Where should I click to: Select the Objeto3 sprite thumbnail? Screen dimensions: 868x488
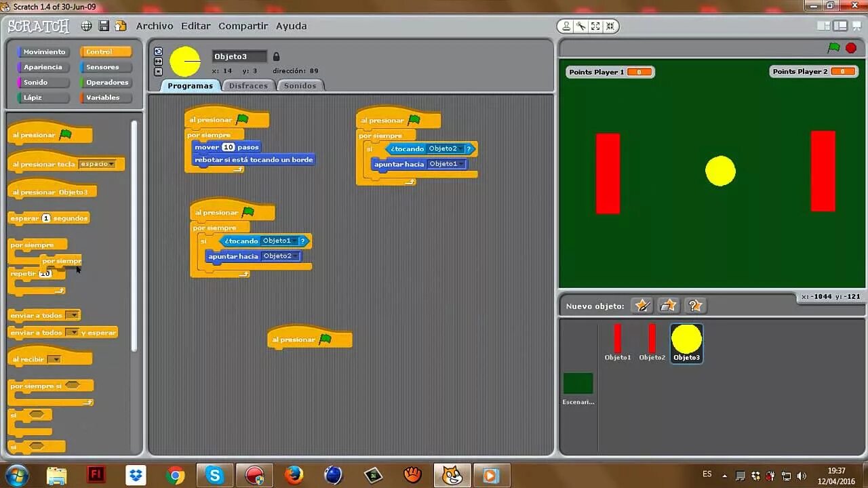coord(686,343)
